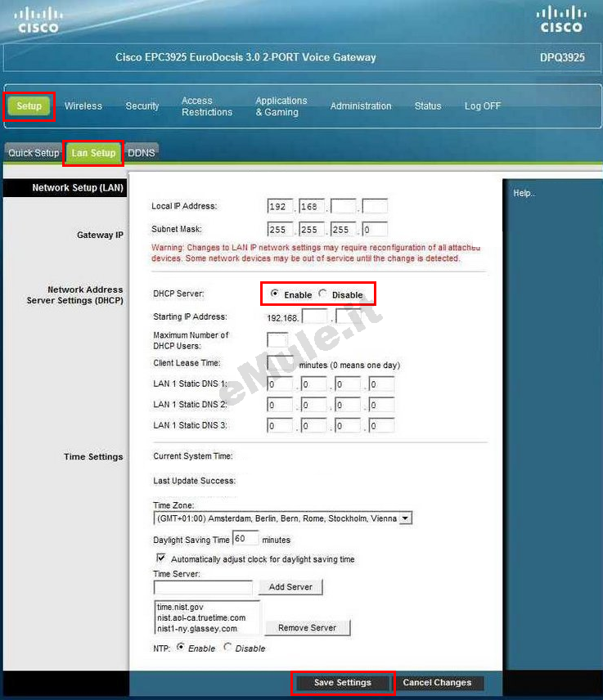603x700 pixels.
Task: Click Subnet Mask third octet field
Action: (x=343, y=229)
